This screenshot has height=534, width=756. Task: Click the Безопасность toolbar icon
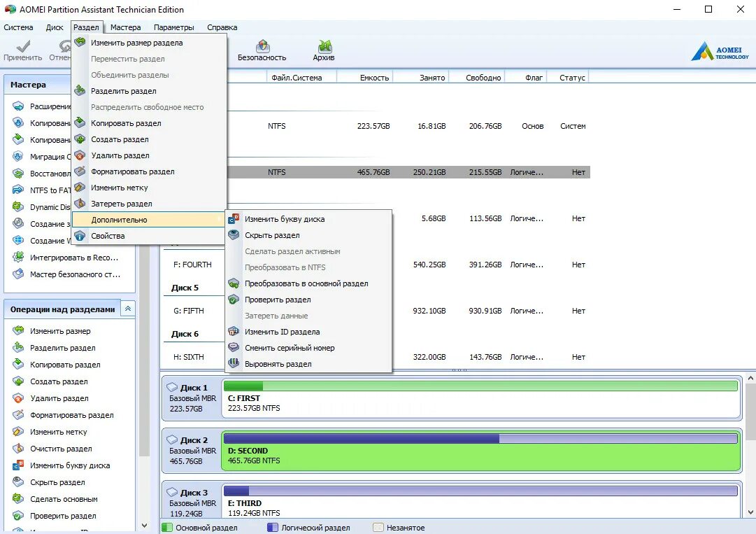click(262, 47)
